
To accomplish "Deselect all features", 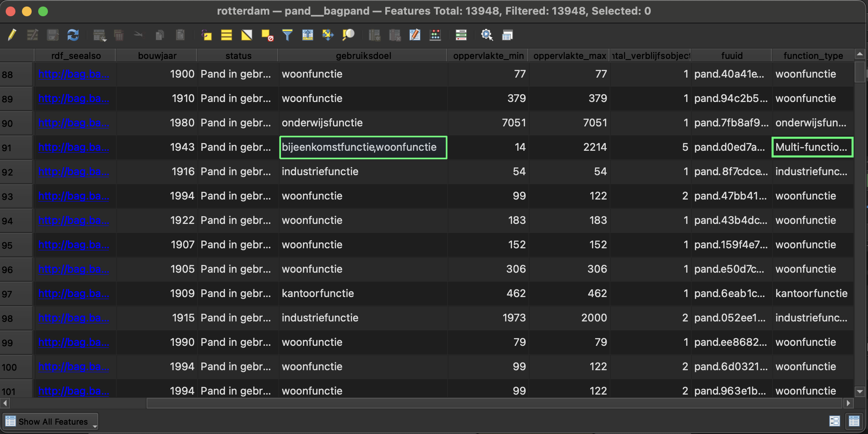I will [267, 35].
